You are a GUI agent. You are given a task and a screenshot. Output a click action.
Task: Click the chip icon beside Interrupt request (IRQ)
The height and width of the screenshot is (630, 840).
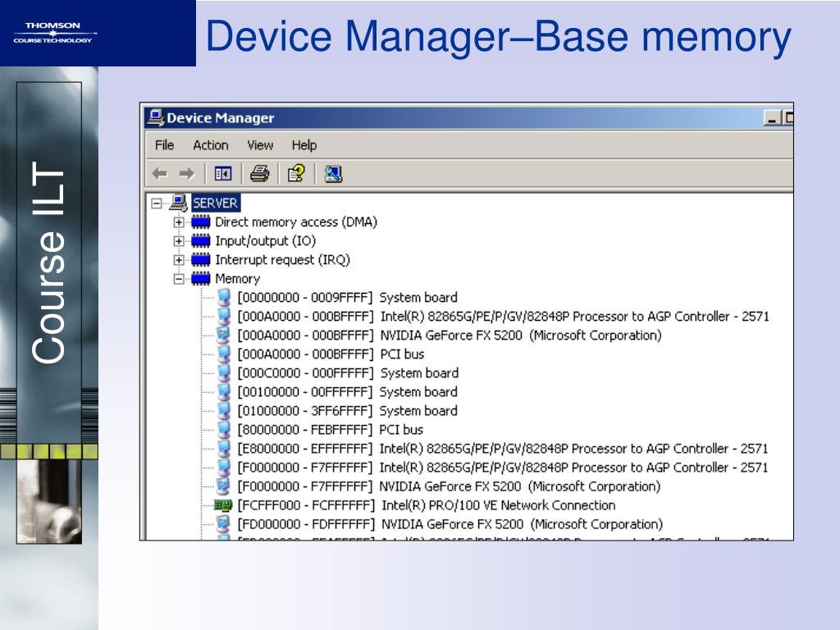click(x=201, y=260)
